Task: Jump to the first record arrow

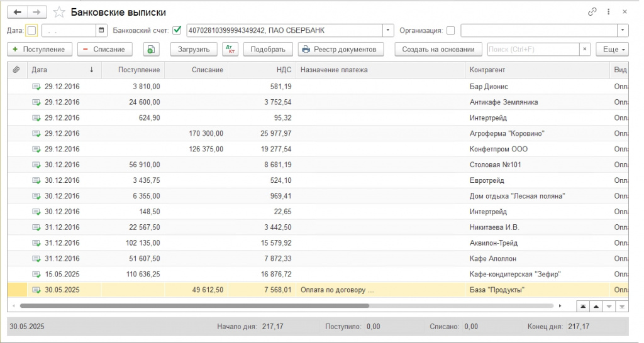Action: coord(583,307)
